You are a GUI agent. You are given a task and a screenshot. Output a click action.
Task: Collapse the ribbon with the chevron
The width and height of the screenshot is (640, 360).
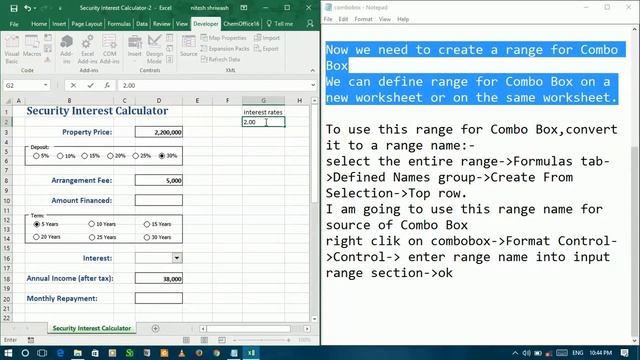pos(313,71)
